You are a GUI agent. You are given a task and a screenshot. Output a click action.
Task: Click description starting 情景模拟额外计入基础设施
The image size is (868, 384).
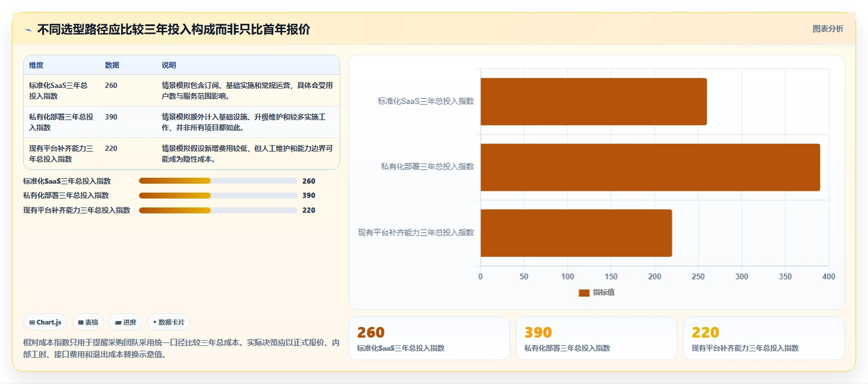coord(244,122)
